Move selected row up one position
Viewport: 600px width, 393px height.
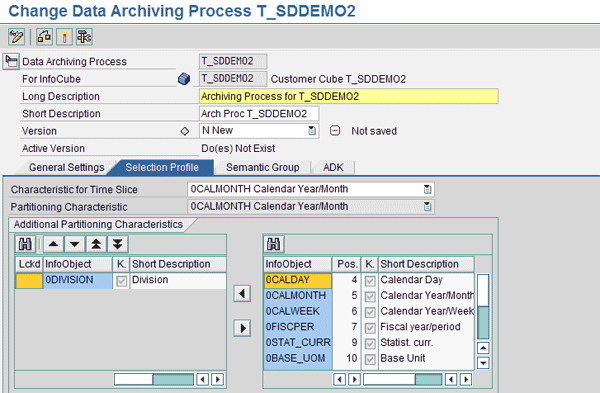point(54,244)
